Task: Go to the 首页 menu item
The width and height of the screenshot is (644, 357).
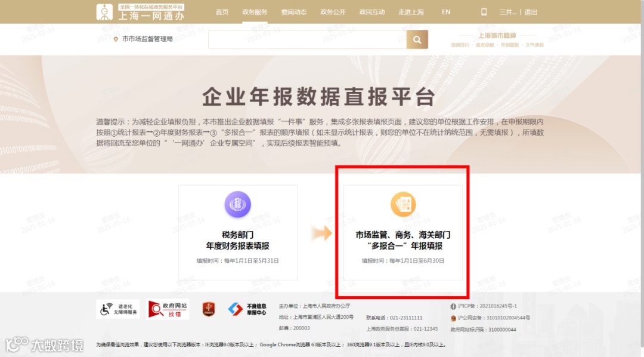Action: pyautogui.click(x=222, y=12)
